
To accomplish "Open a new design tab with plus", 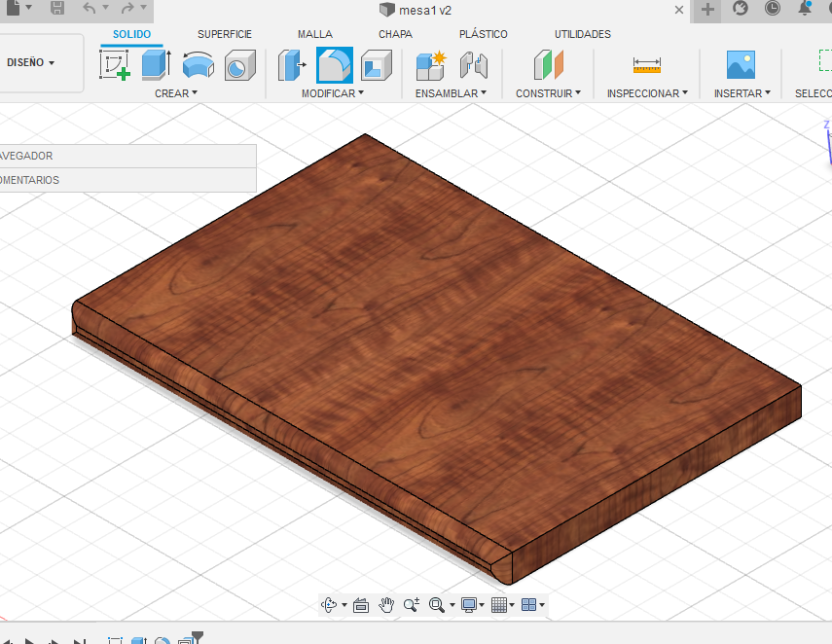I will (x=707, y=9).
